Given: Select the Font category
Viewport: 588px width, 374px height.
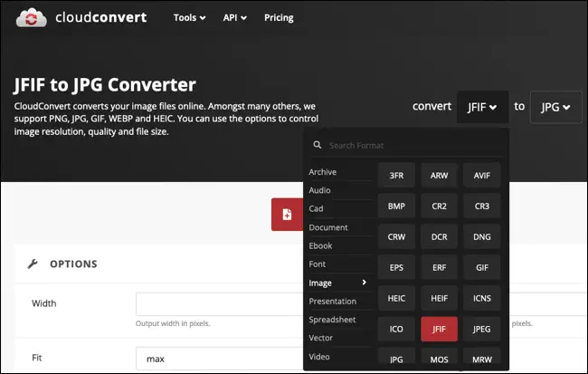Looking at the screenshot, I should 318,264.
